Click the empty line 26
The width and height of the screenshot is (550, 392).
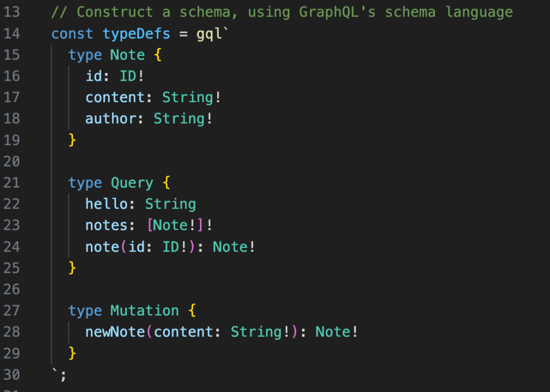coord(215,290)
